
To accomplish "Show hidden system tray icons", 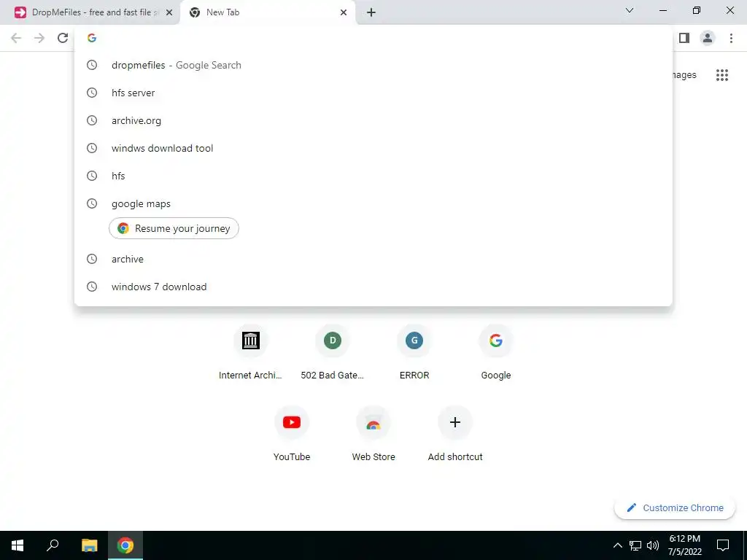I will point(617,545).
